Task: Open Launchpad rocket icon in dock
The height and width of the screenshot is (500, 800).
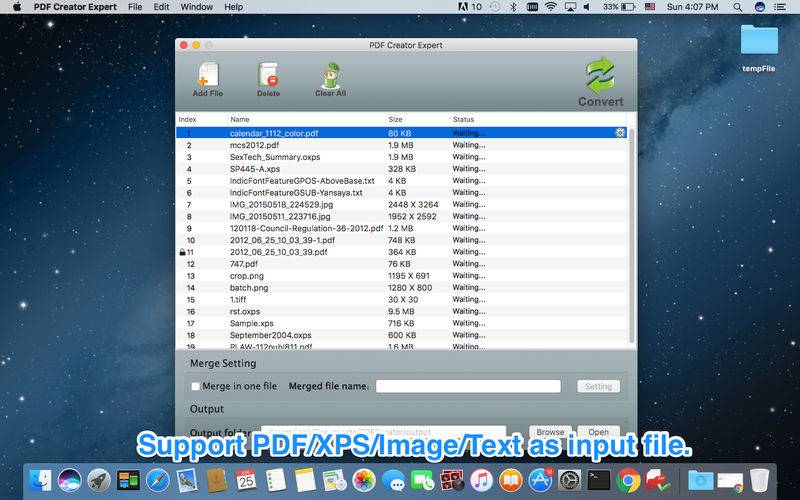Action: click(x=99, y=480)
